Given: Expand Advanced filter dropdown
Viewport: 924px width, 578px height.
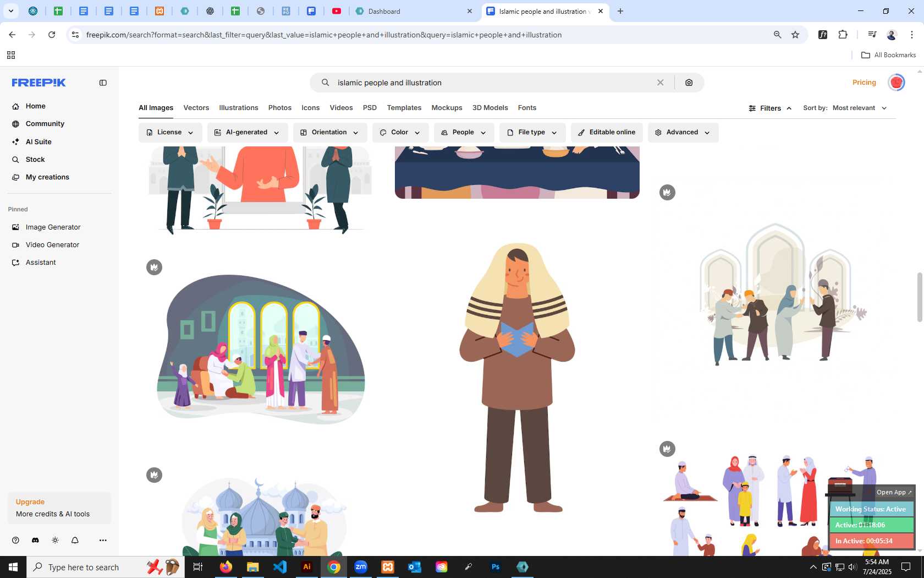Looking at the screenshot, I should click(683, 133).
